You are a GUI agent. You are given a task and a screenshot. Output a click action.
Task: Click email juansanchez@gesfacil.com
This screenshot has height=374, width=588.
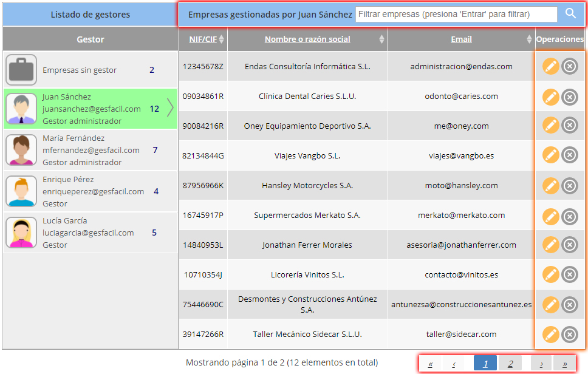click(92, 109)
